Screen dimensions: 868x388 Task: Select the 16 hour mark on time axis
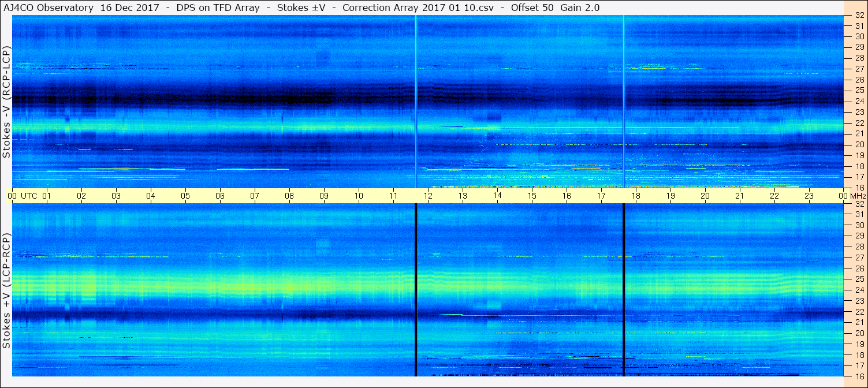[x=567, y=196]
